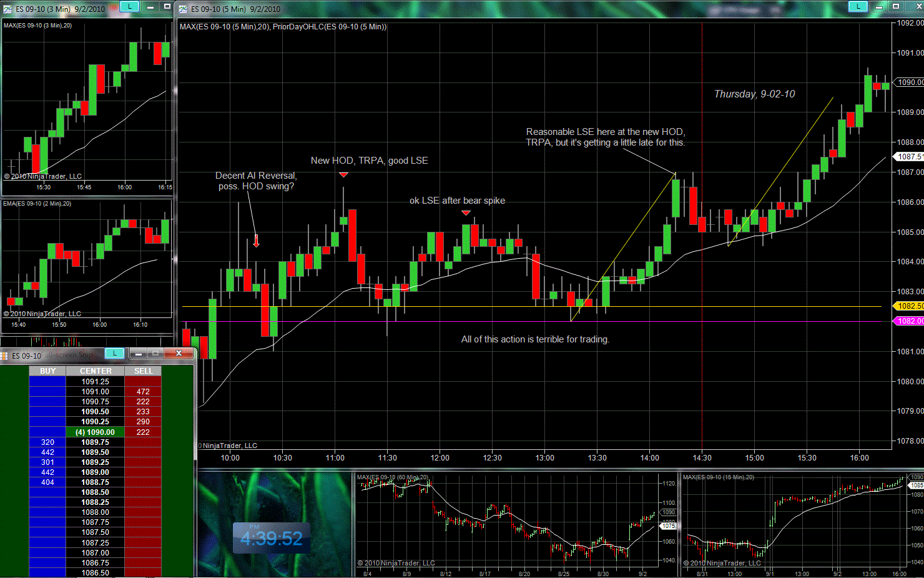
Task: Click red down arrow below Decent AI Reversal note
Action: (x=256, y=241)
